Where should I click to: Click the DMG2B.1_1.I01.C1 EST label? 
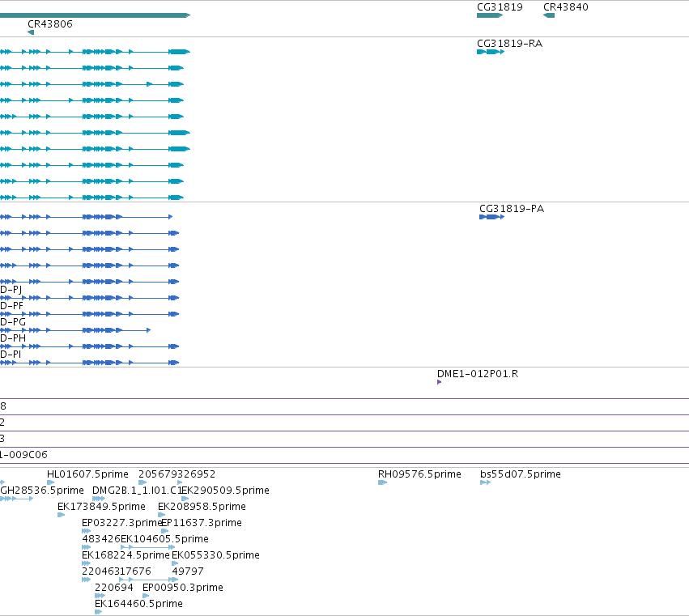click(137, 491)
